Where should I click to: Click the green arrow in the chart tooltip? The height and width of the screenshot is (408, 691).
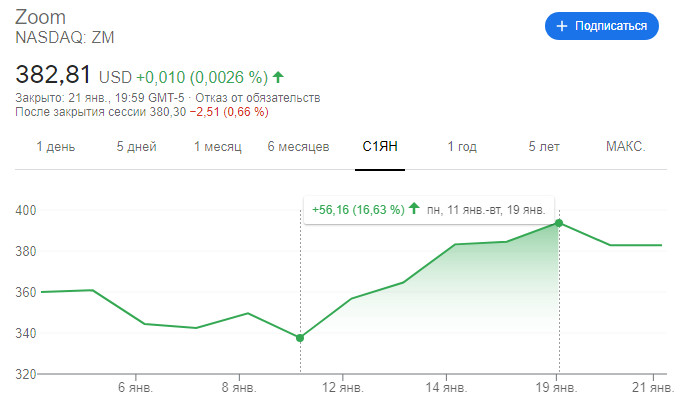click(412, 210)
